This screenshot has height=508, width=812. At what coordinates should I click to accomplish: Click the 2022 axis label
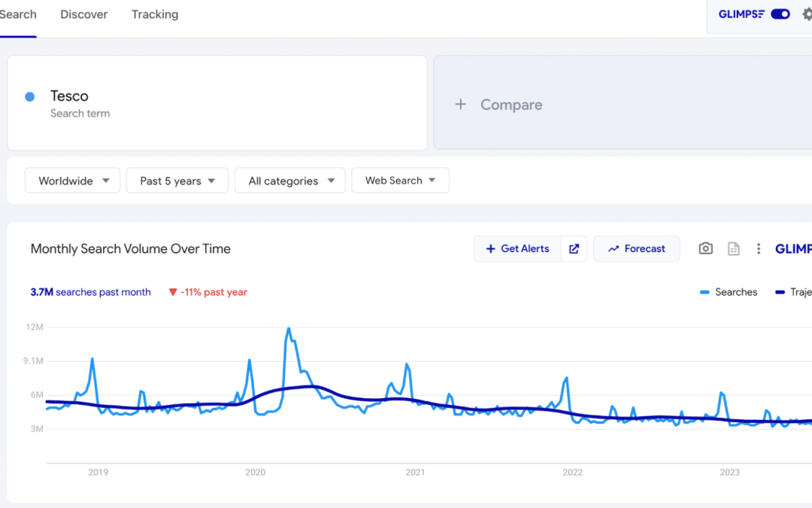(x=573, y=472)
